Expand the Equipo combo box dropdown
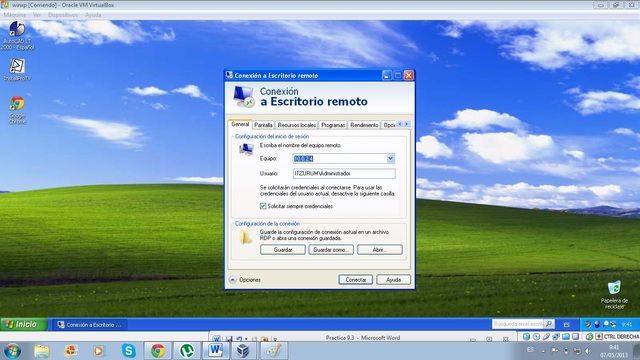The height and width of the screenshot is (360, 640). point(390,158)
